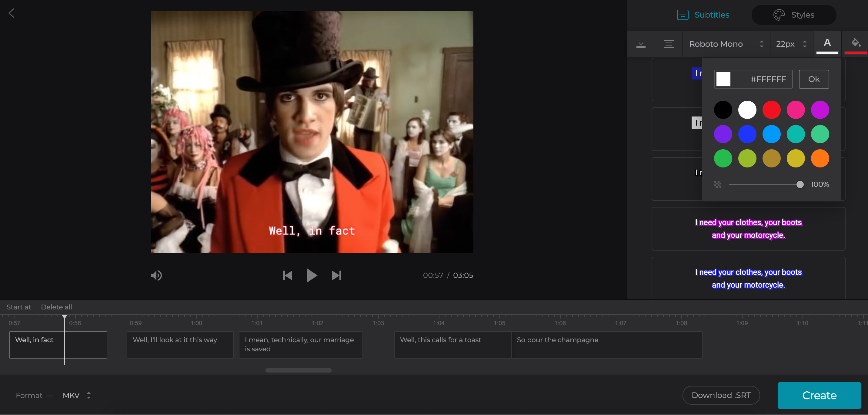The width and height of the screenshot is (868, 415).
Task: Click the text alignment icon
Action: pyautogui.click(x=669, y=44)
